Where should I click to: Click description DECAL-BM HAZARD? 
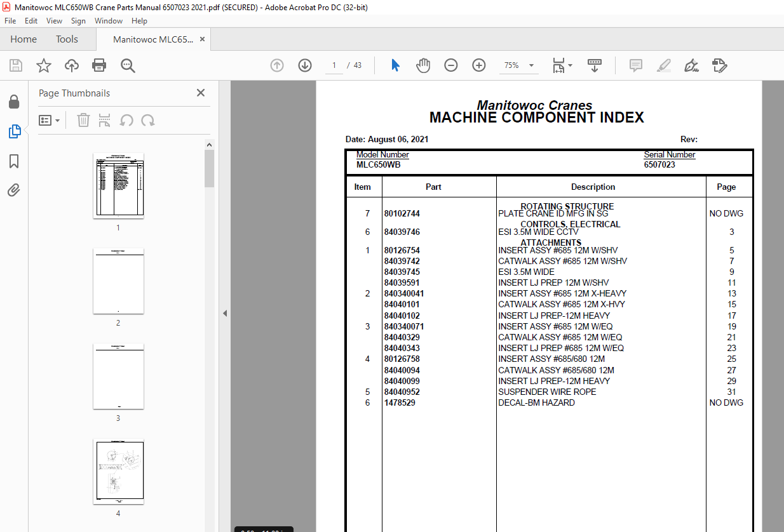coord(537,402)
